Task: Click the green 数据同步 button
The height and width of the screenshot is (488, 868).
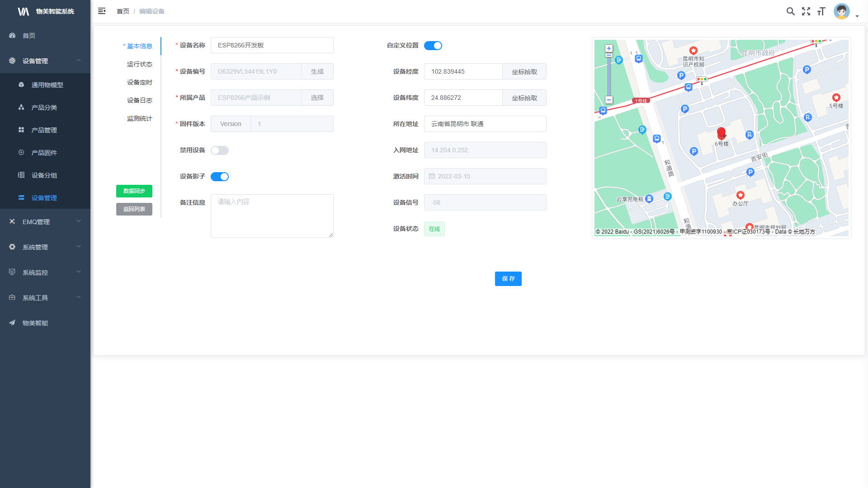Action: click(x=134, y=191)
